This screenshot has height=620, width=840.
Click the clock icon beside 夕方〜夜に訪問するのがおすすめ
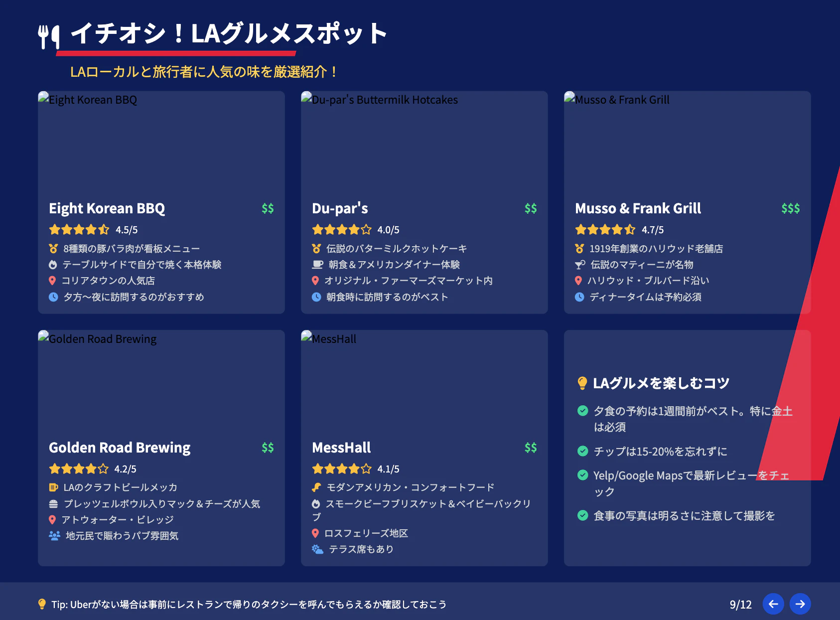click(x=53, y=297)
